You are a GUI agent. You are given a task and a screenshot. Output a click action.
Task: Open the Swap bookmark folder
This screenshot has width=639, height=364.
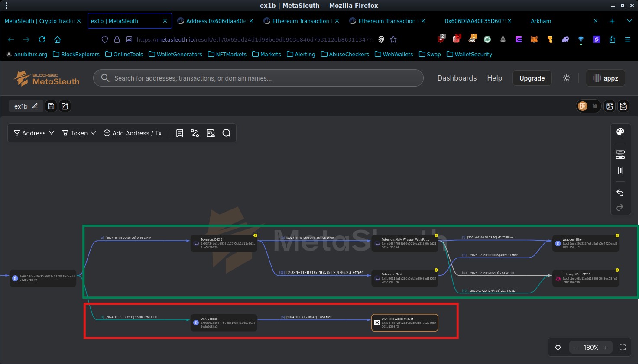click(x=430, y=54)
